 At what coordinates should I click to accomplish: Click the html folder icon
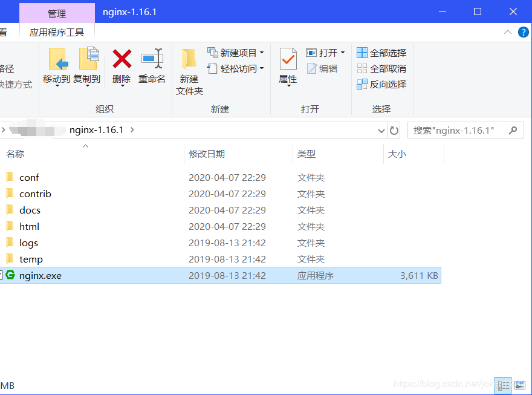[10, 226]
